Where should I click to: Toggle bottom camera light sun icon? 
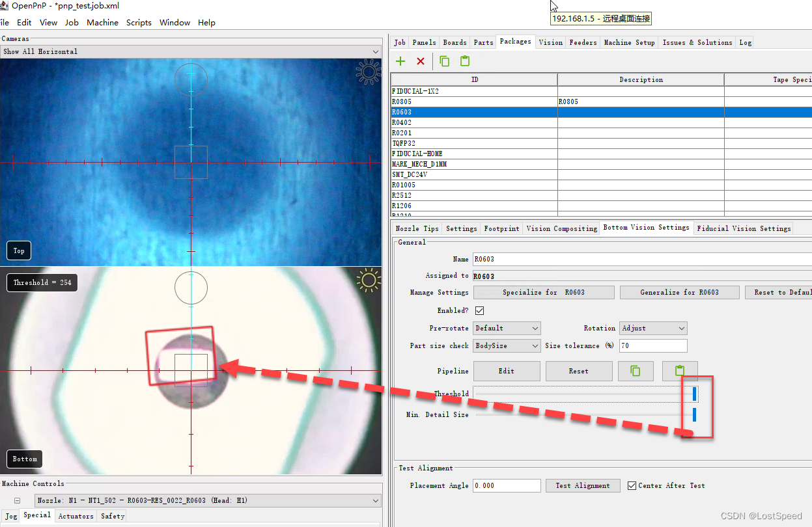point(369,280)
